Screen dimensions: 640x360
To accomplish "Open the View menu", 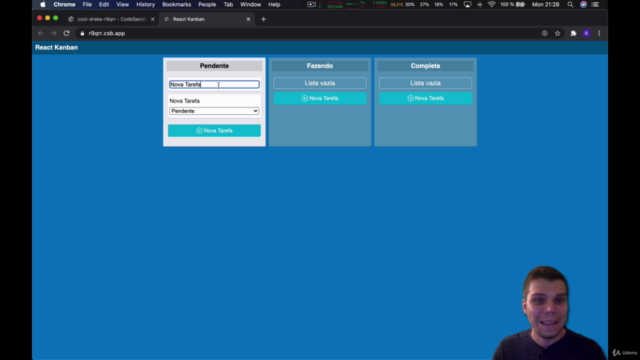I will [x=122, y=4].
